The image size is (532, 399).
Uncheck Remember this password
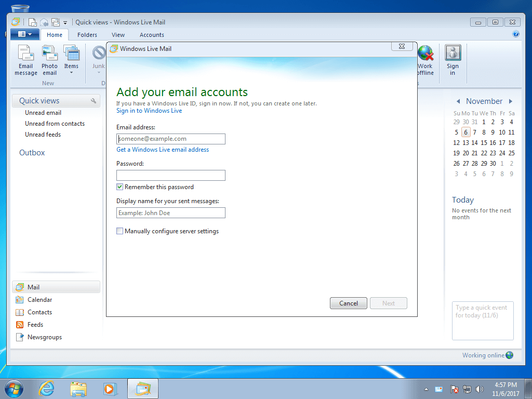coord(120,187)
